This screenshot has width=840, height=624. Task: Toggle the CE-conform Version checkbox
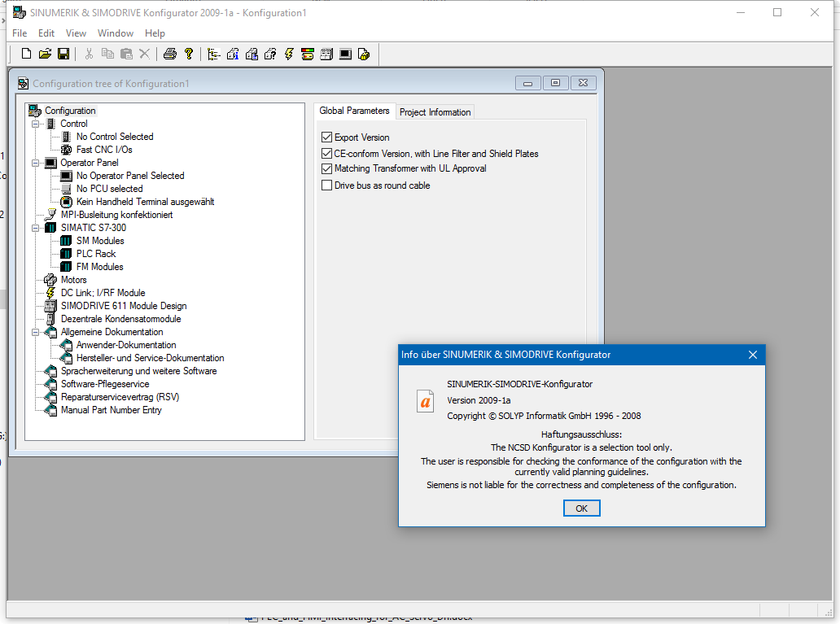[326, 153]
